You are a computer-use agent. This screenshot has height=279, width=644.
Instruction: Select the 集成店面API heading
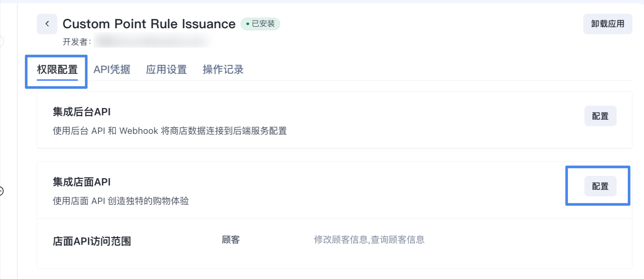tap(81, 182)
